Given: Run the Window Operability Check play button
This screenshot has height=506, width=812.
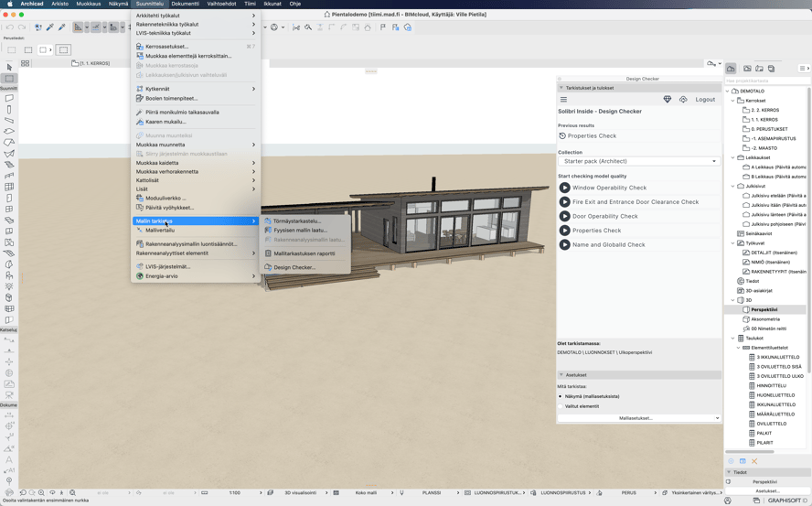Looking at the screenshot, I should [564, 188].
